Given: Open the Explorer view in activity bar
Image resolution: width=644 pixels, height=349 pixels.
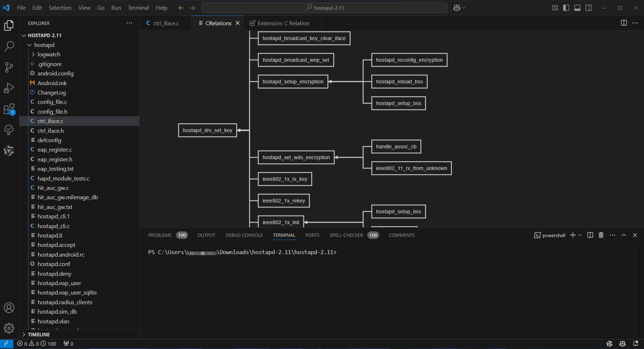Looking at the screenshot, I should (9, 25).
